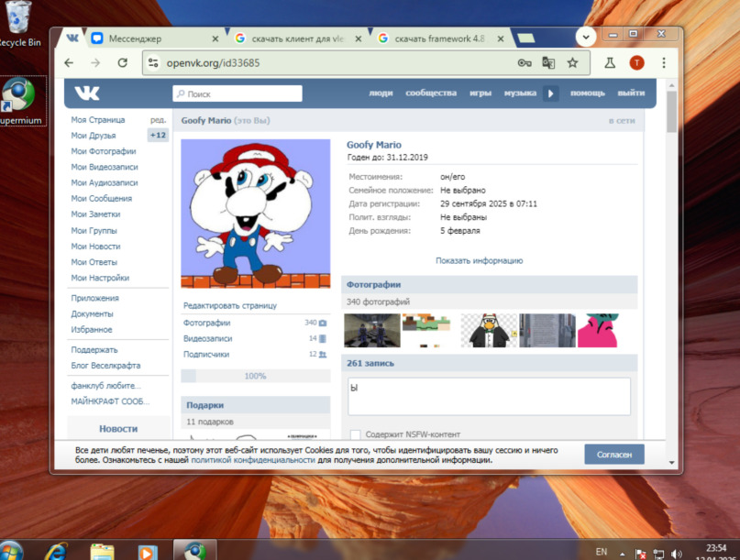
Task: Click Редактировать страницу link
Action: click(x=230, y=306)
